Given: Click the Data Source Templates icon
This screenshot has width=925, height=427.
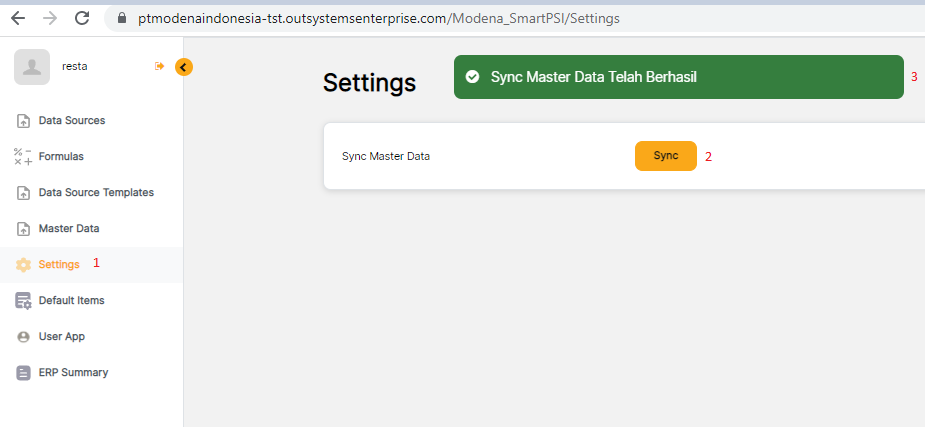Looking at the screenshot, I should click(23, 193).
